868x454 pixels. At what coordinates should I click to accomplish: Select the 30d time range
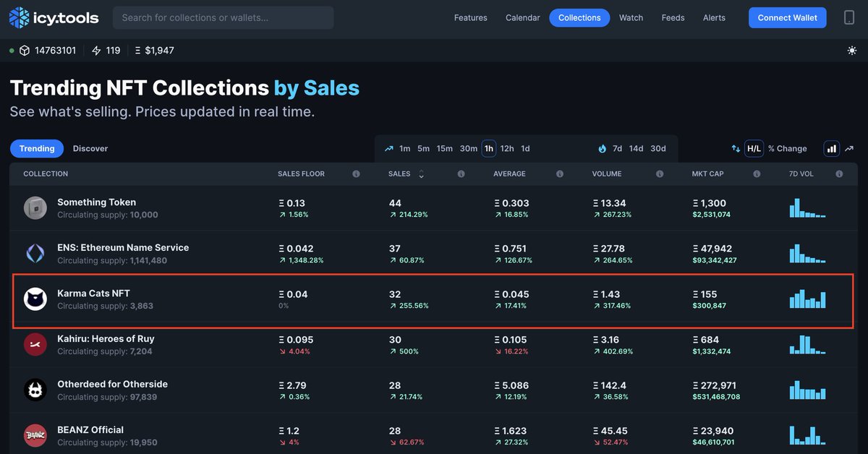tap(658, 149)
